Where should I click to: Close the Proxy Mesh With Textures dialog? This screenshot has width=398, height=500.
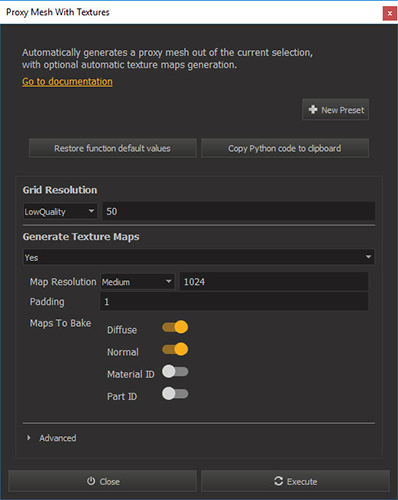click(389, 14)
